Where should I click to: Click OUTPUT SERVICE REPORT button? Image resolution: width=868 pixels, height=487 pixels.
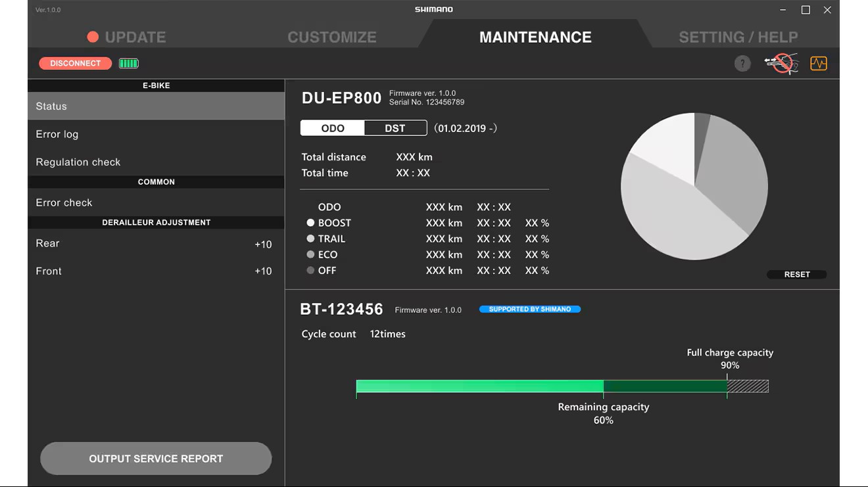156,459
